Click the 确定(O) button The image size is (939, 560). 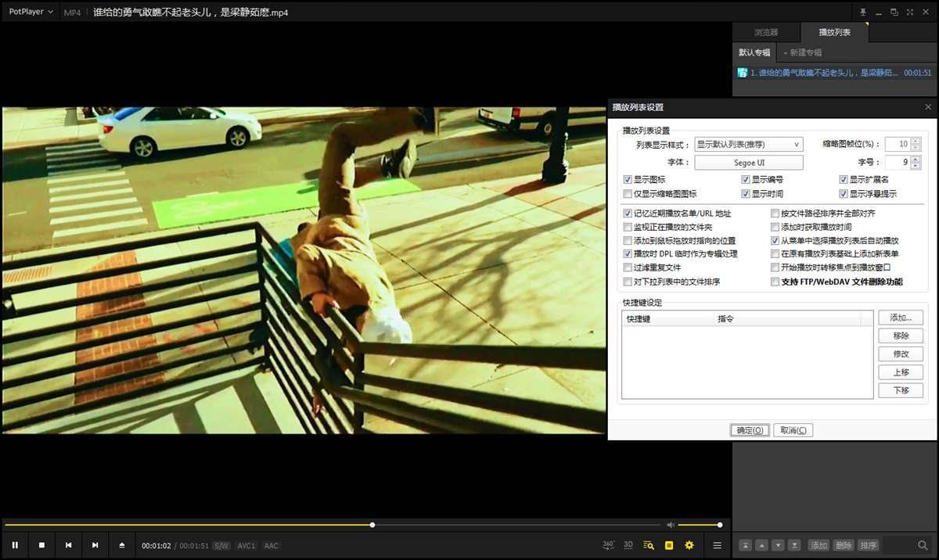pos(750,430)
